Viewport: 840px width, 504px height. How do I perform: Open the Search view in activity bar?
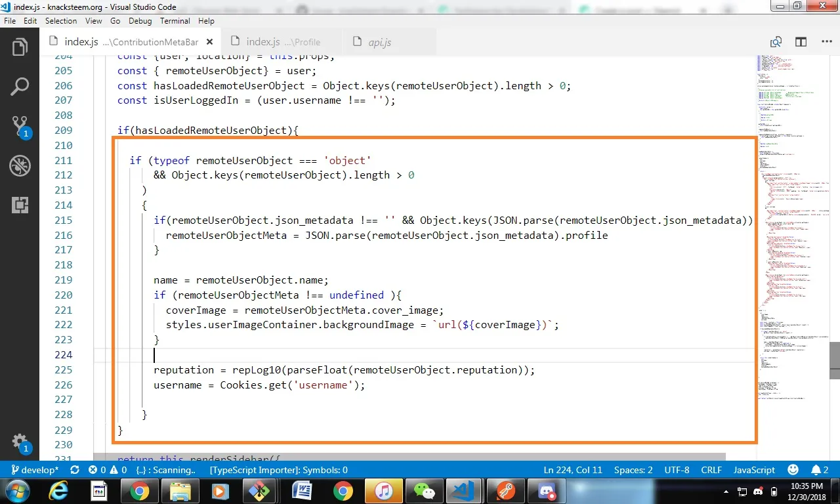coord(20,87)
